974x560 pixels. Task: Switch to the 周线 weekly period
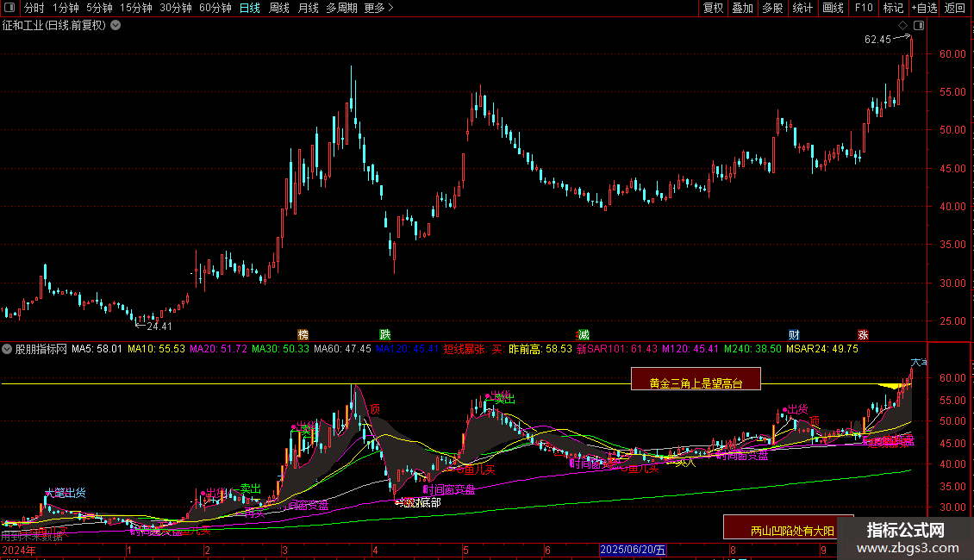tap(279, 9)
